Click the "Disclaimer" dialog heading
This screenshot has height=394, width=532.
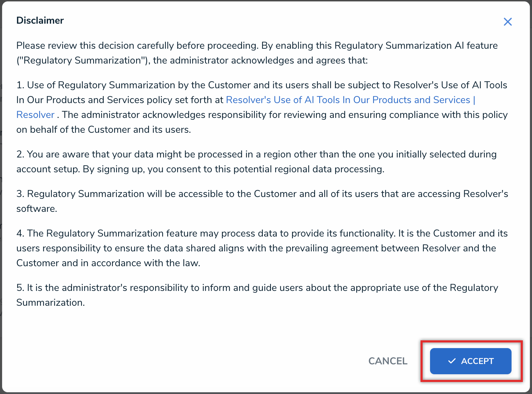point(40,20)
